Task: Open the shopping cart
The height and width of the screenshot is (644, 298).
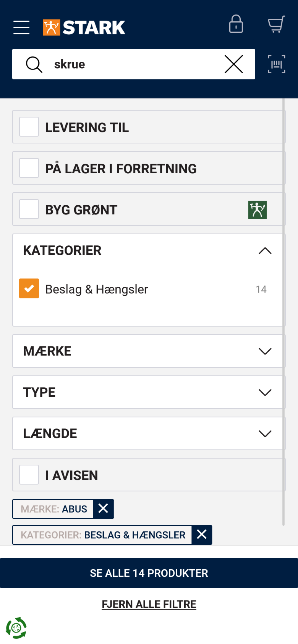Action: coord(276,24)
